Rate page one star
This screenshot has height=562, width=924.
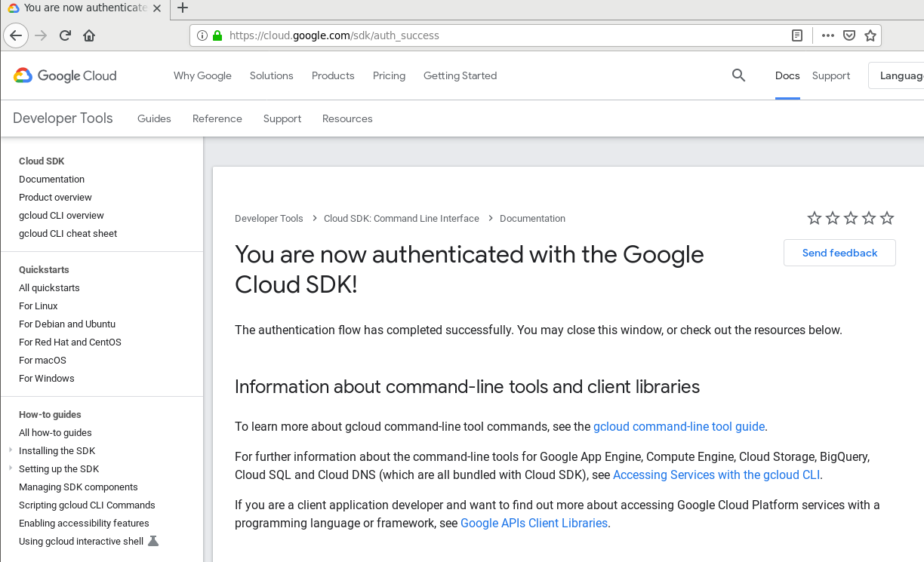(815, 218)
